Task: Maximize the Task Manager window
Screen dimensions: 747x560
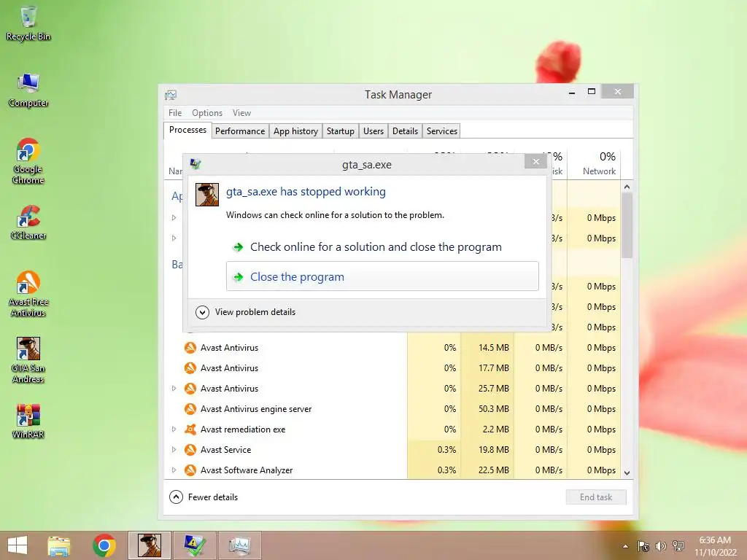Action: 591,91
